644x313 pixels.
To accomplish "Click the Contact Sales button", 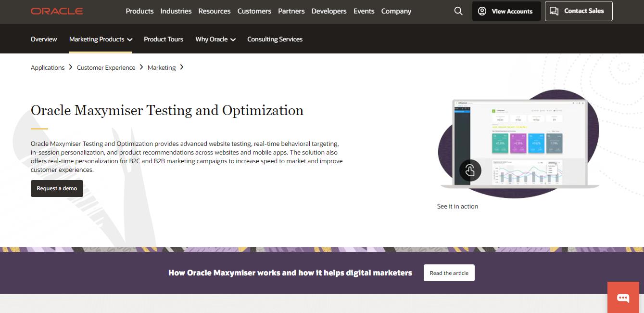I will tap(578, 11).
